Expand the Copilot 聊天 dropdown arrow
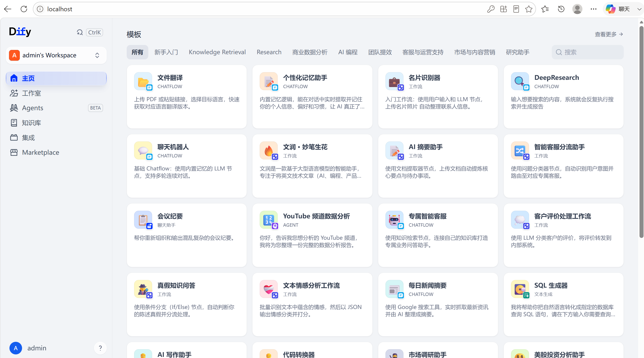Image resolution: width=644 pixels, height=358 pixels. click(x=639, y=9)
